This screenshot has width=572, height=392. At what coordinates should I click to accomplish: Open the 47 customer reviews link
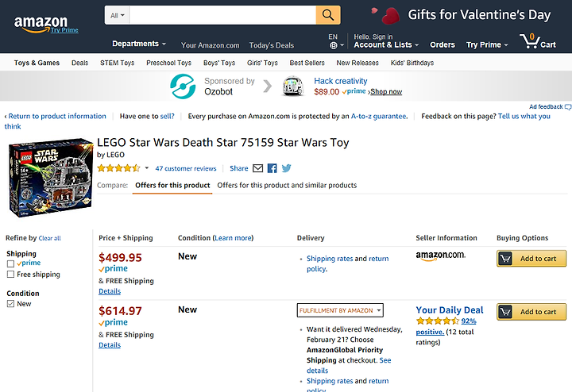(x=186, y=168)
